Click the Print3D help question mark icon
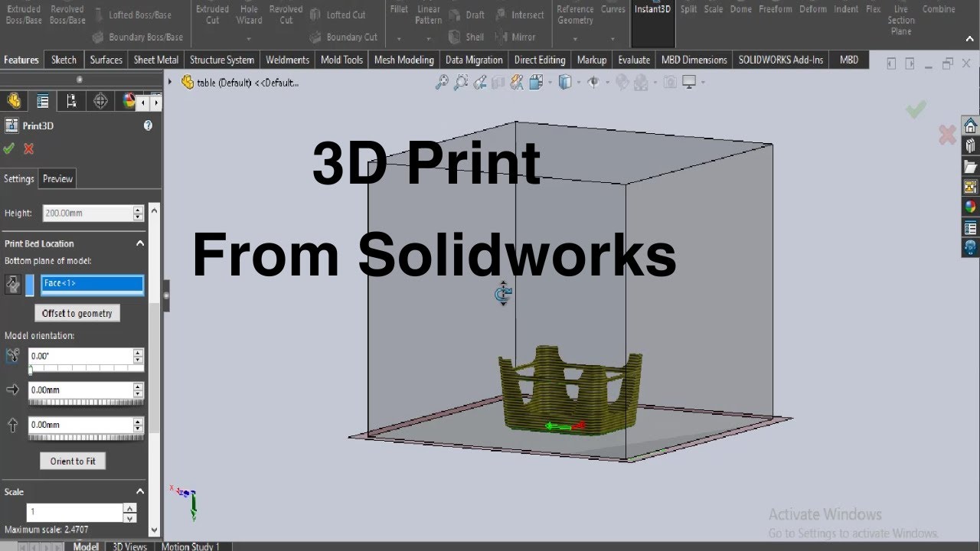The width and height of the screenshot is (980, 551). click(148, 126)
